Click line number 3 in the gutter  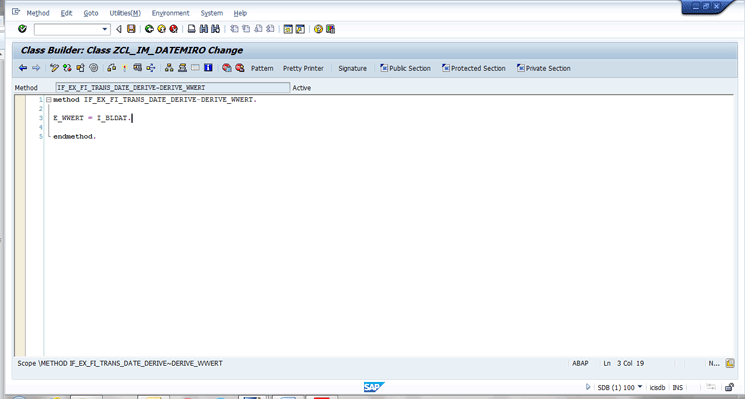tap(41, 118)
